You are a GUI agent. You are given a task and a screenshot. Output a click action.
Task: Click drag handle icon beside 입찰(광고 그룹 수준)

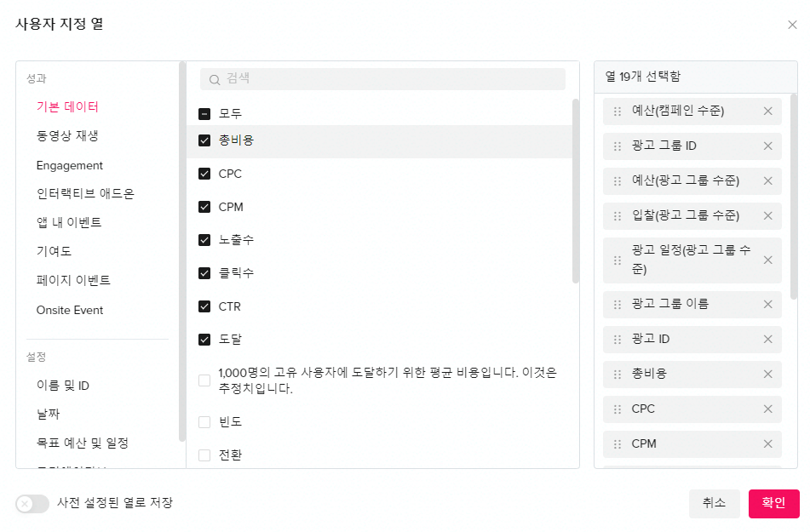pos(617,216)
